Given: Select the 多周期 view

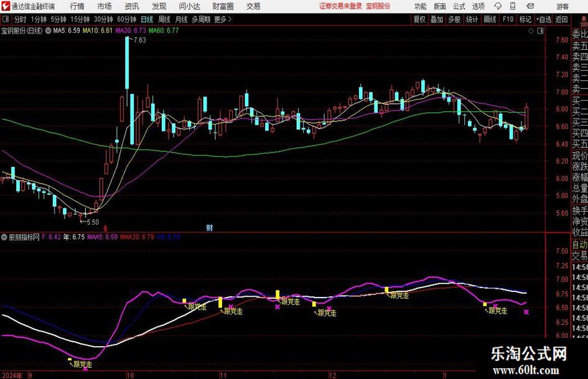Looking at the screenshot, I should [201, 19].
